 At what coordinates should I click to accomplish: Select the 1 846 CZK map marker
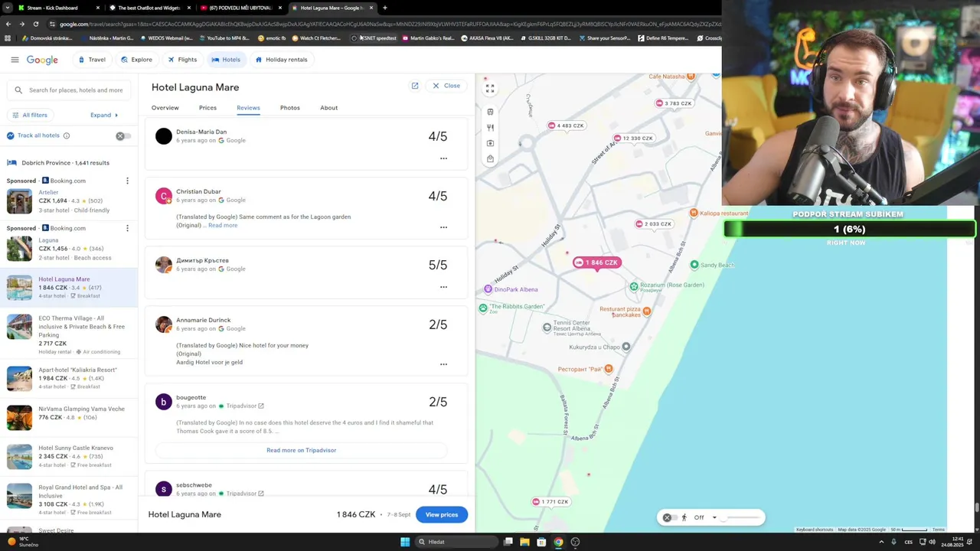click(597, 262)
